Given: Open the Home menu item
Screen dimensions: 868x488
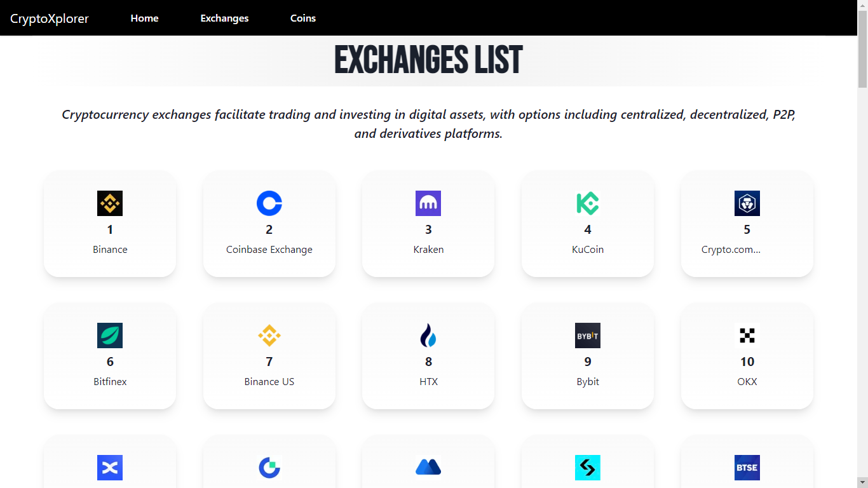Looking at the screenshot, I should (144, 18).
